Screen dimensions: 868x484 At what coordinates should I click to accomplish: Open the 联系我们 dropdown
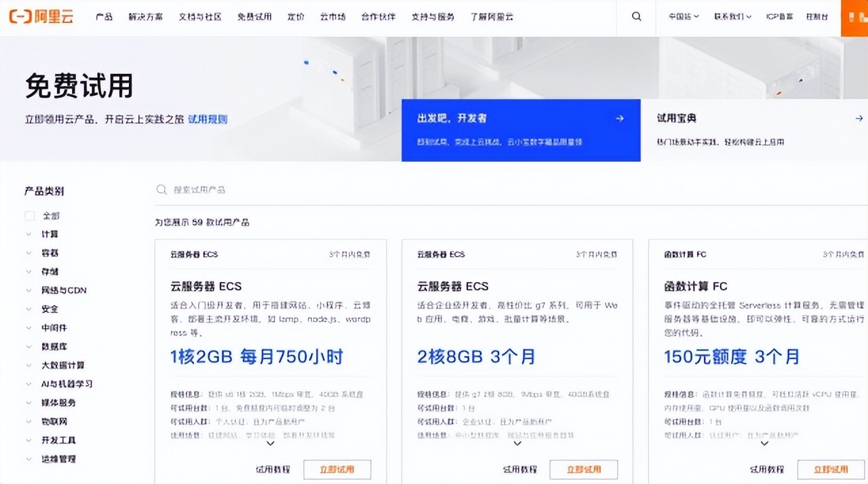click(x=732, y=16)
